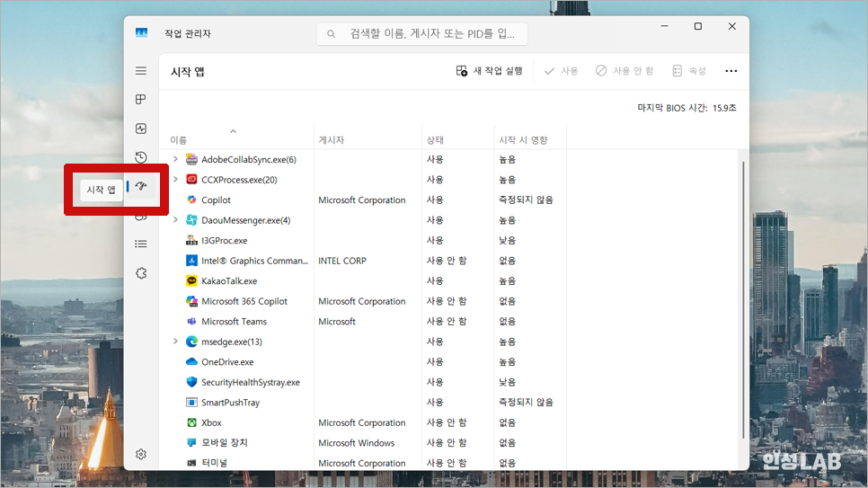Expand the CCXProcess.exe(20) group
The image size is (868, 488).
pos(175,180)
